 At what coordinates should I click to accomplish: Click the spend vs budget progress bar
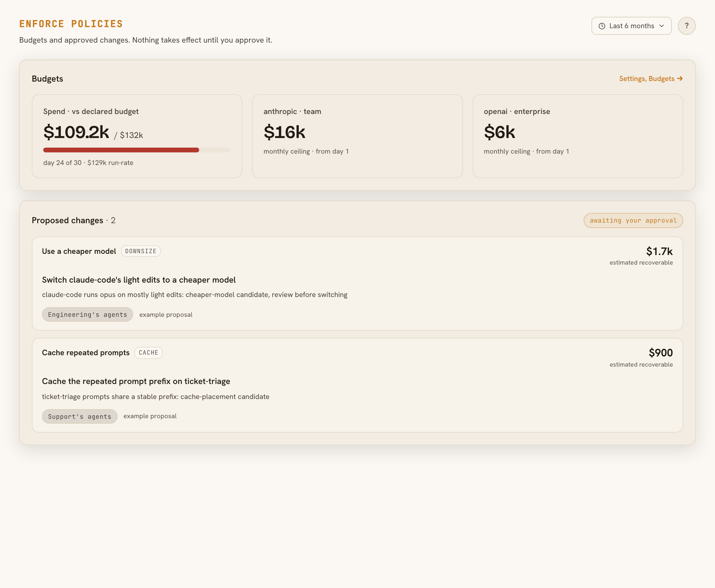point(137,150)
